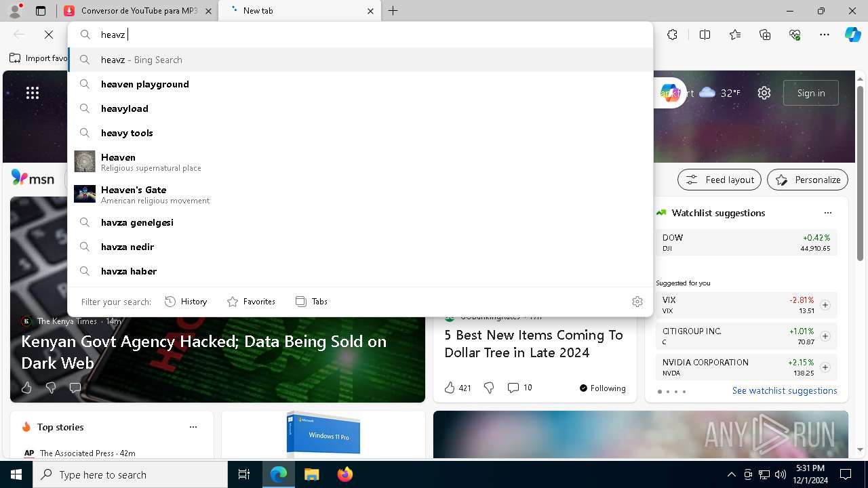The height and width of the screenshot is (488, 868).
Task: Open MSN page settings gear
Action: point(764,93)
